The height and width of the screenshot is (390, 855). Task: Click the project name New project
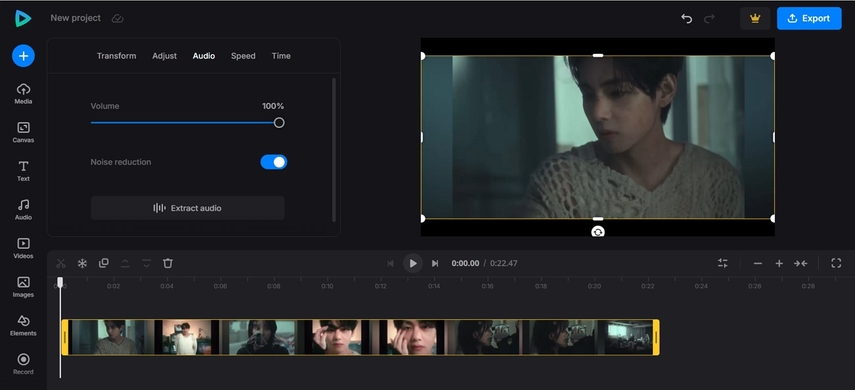[75, 18]
